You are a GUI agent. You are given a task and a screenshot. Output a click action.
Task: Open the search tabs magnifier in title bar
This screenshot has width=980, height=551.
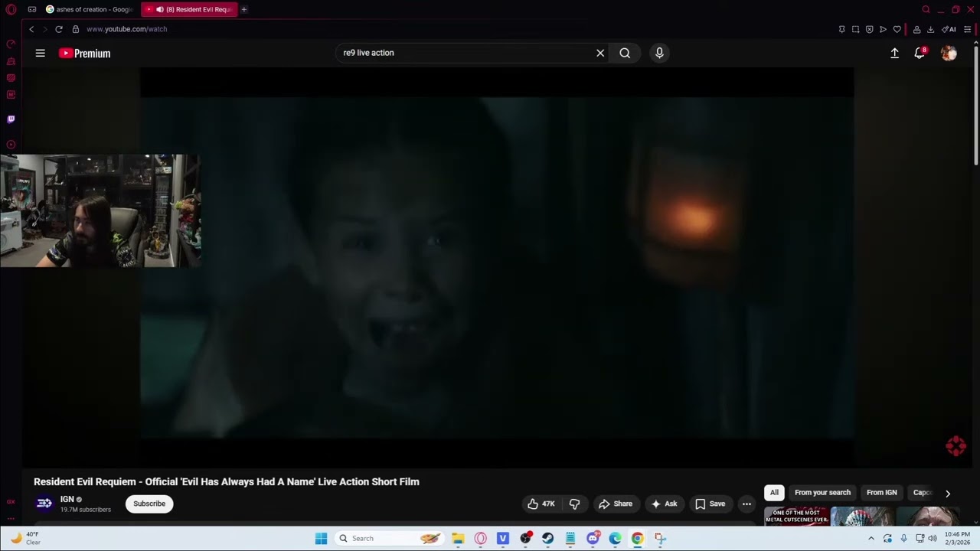pyautogui.click(x=926, y=9)
